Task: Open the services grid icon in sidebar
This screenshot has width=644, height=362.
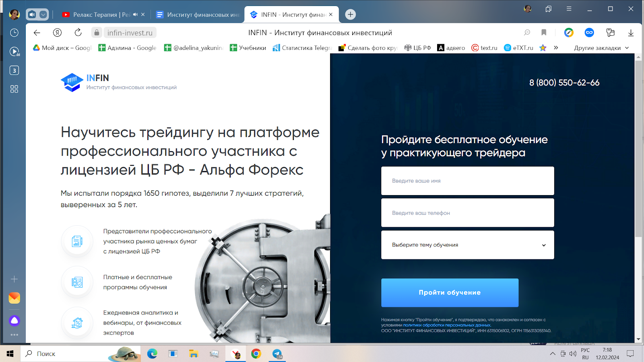Action: (14, 89)
